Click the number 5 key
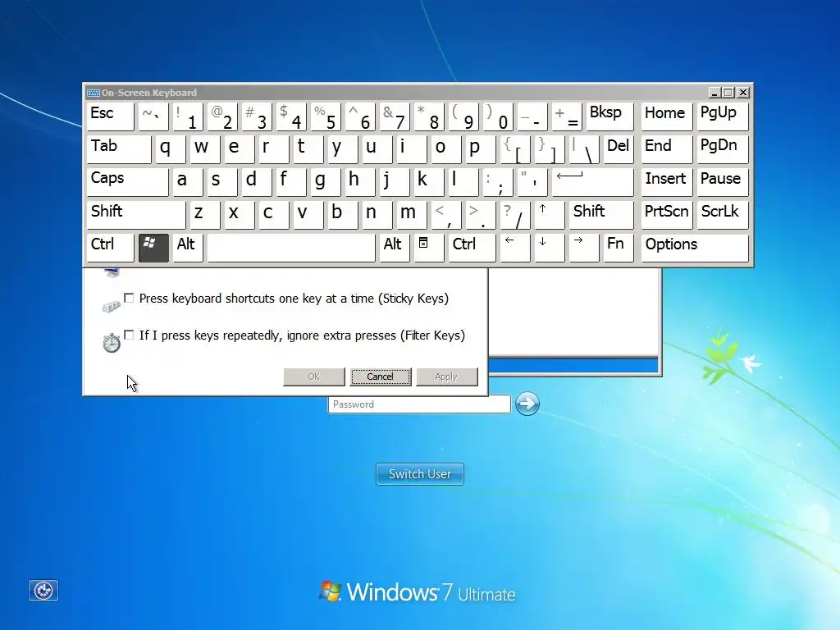 coord(325,116)
